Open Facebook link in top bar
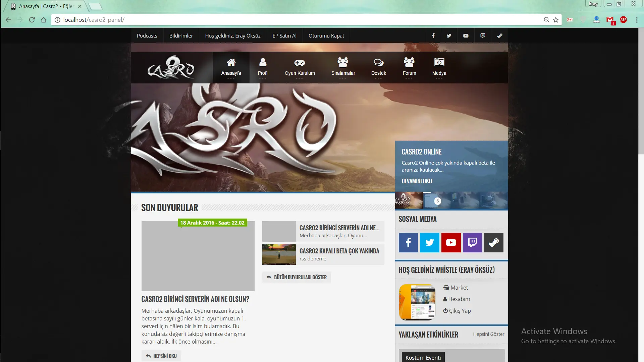The image size is (644, 362). coord(433,36)
